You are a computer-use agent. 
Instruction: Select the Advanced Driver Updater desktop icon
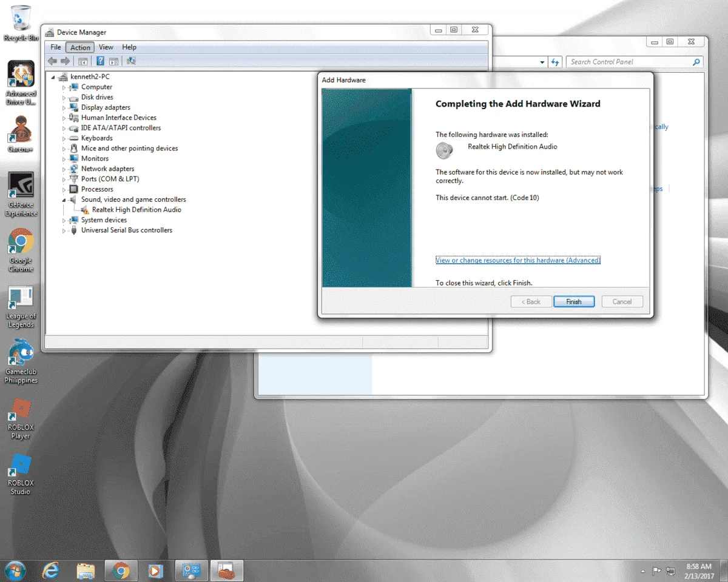pyautogui.click(x=21, y=82)
